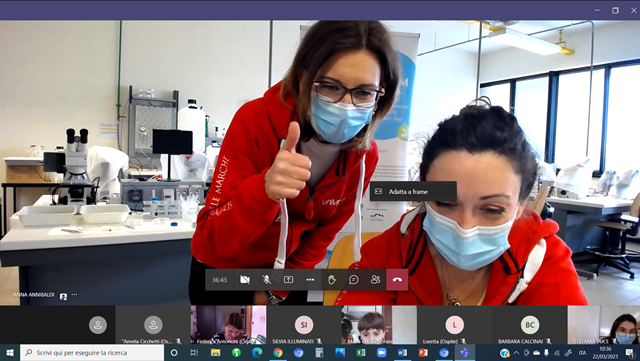Open options ellipsis next to ANNA ANNIBALDI
This screenshot has width=640, height=361.
pyautogui.click(x=74, y=294)
